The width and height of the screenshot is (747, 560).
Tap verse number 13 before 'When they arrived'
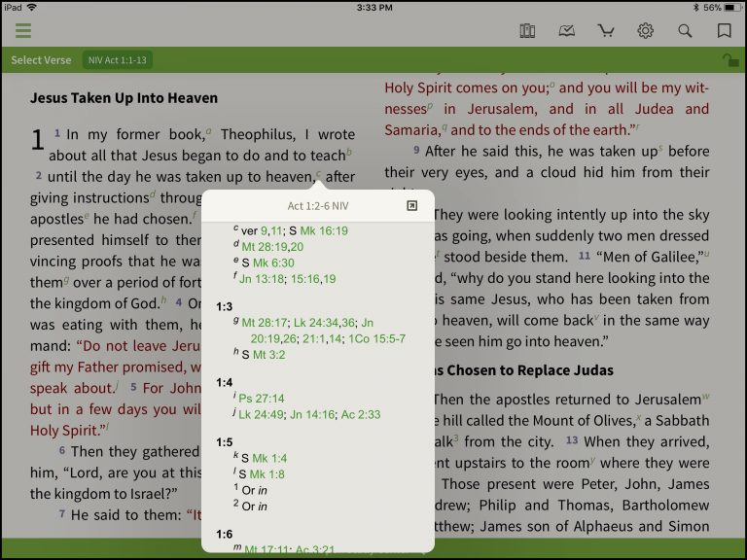tap(572, 440)
